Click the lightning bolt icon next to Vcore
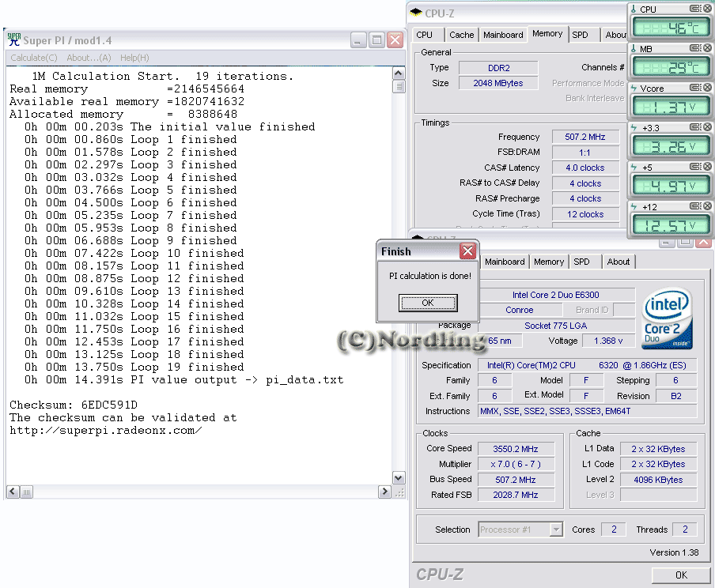The height and width of the screenshot is (588, 715). click(634, 88)
